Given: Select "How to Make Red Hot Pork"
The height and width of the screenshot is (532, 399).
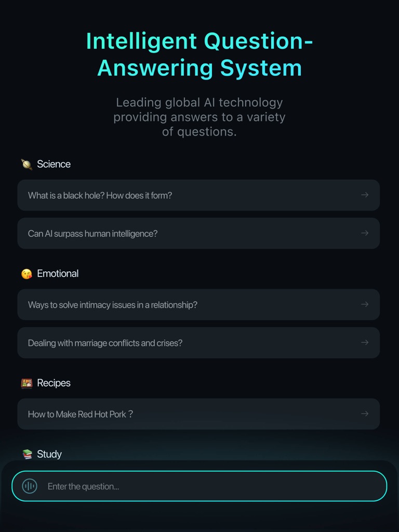Looking at the screenshot, I should [81, 414].
